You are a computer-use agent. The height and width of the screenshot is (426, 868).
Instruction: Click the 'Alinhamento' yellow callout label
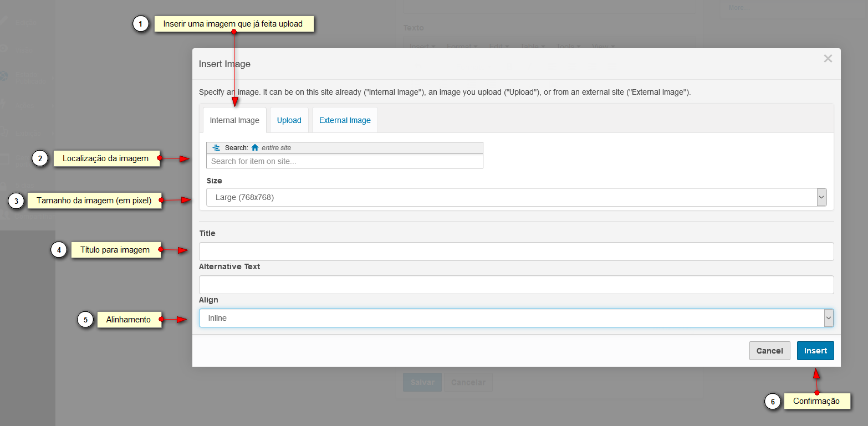coord(129,320)
